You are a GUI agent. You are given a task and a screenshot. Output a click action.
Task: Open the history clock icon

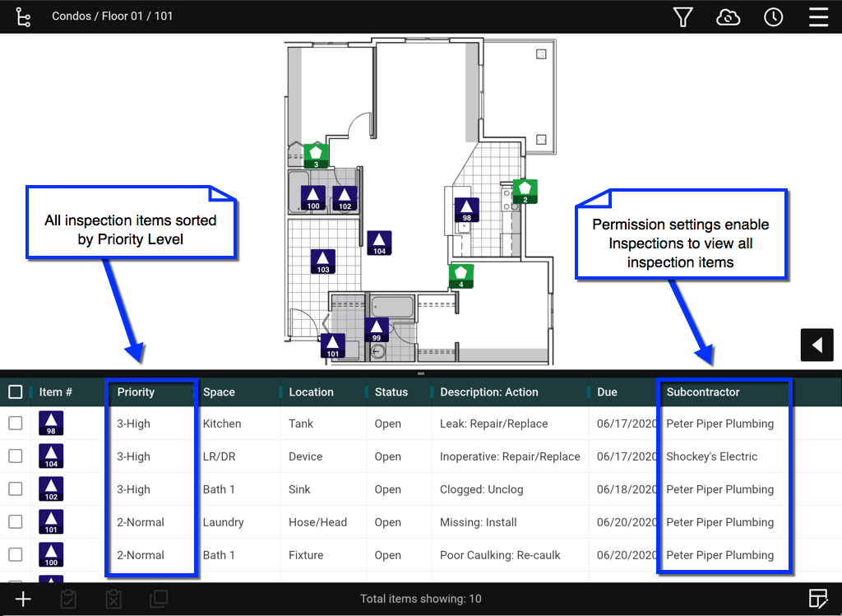[773, 17]
